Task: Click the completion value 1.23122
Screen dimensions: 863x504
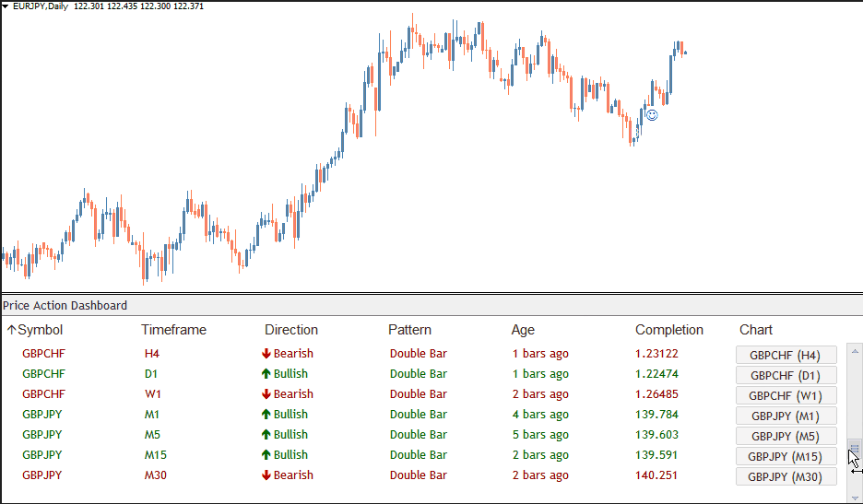Action: click(656, 354)
